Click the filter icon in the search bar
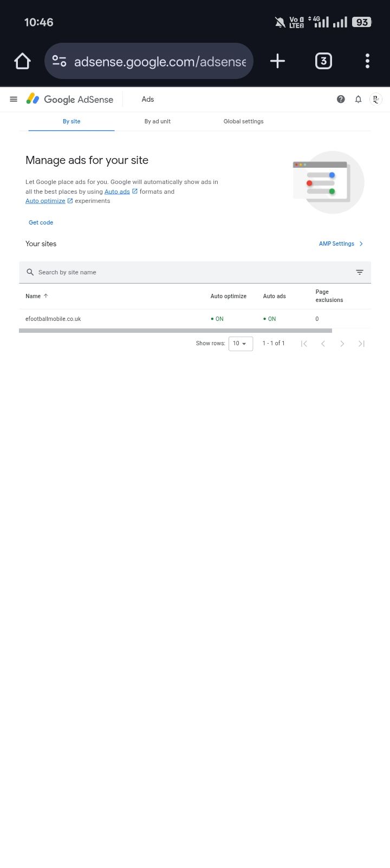Viewport: 390px width, 868px height. (x=360, y=272)
